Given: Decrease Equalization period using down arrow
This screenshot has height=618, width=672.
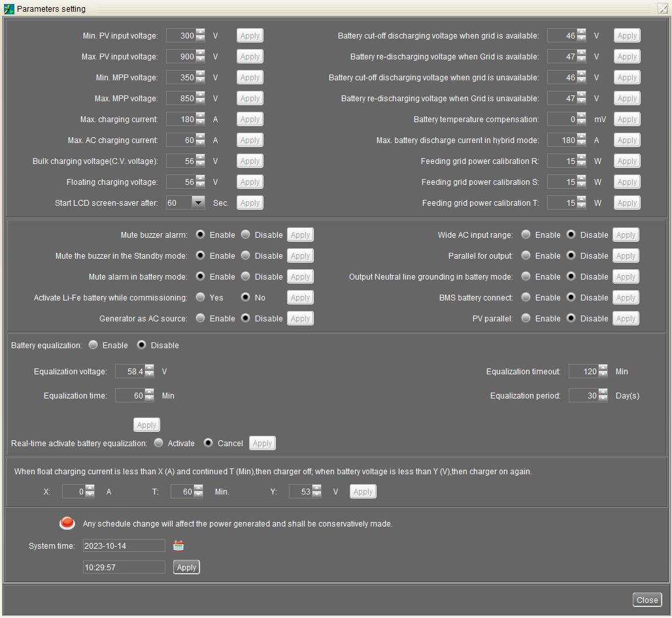Looking at the screenshot, I should [x=603, y=398].
